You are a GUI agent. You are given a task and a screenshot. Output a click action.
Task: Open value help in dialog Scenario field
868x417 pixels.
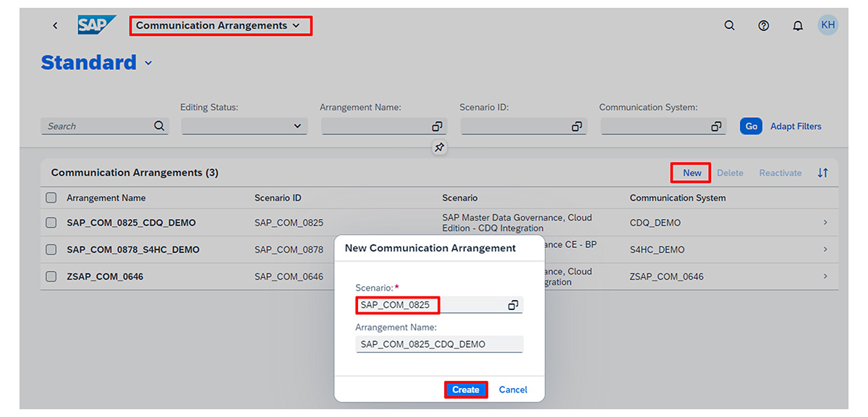[x=513, y=305]
